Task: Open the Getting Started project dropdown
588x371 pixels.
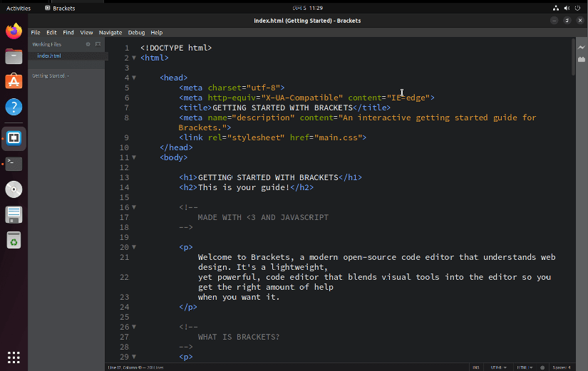Action: [51, 75]
